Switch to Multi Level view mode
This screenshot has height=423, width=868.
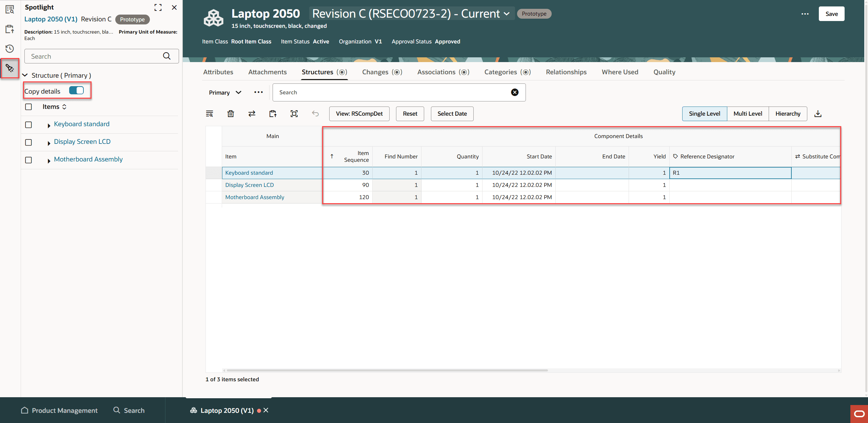[x=748, y=114]
